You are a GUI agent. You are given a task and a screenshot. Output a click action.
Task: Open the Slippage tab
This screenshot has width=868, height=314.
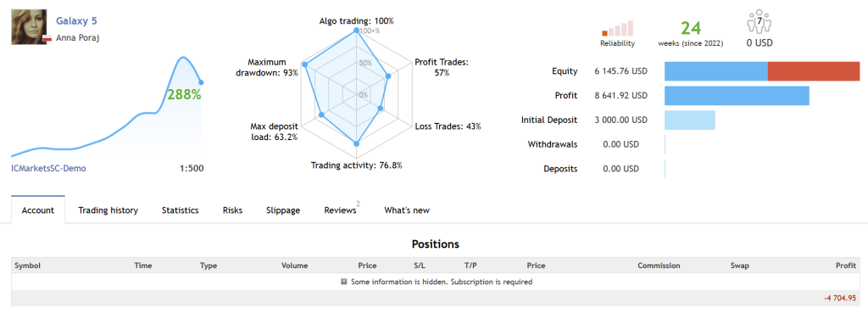[283, 210]
